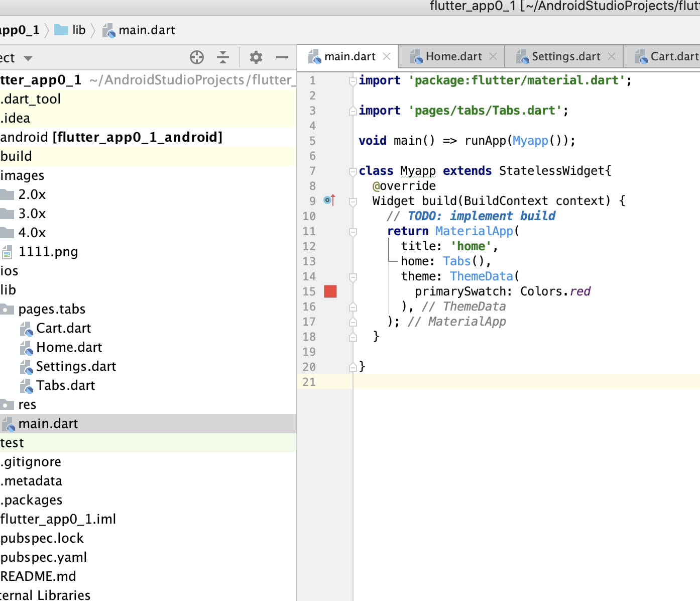
Task: Fold the build method at line 9
Action: coord(353,202)
